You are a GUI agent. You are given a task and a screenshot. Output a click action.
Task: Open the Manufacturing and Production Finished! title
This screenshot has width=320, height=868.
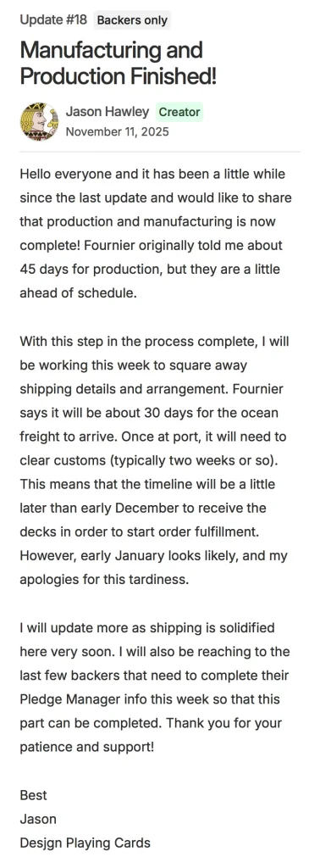(x=119, y=63)
